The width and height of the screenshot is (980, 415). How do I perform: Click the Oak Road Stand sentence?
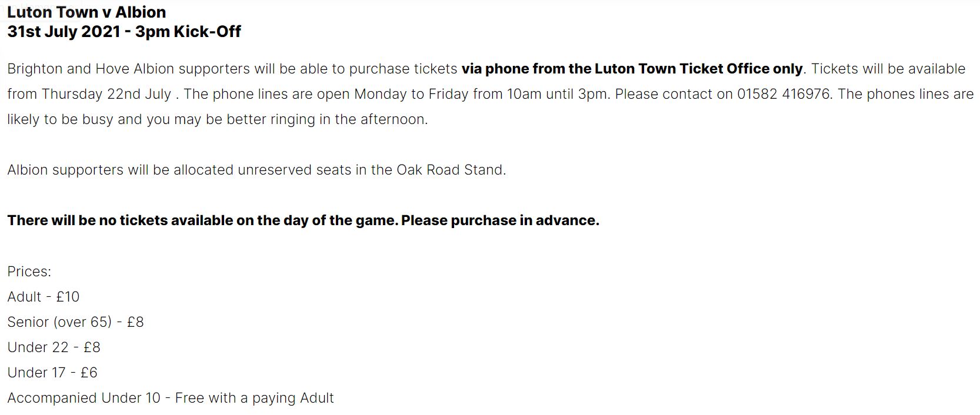tap(256, 170)
